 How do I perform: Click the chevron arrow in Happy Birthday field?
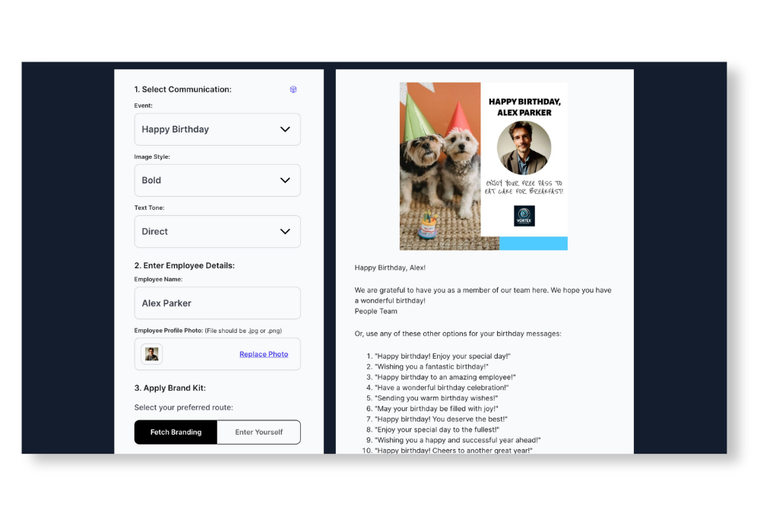click(x=285, y=129)
